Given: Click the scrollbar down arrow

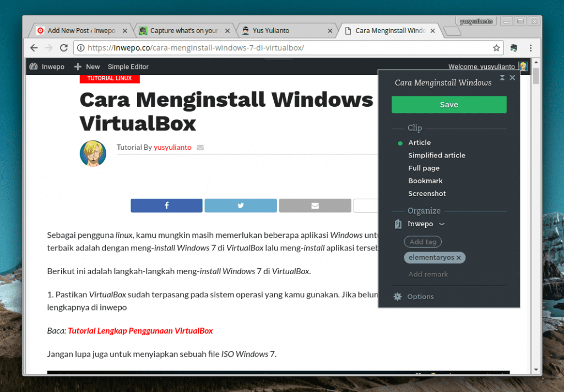Looking at the screenshot, I should click(x=536, y=370).
